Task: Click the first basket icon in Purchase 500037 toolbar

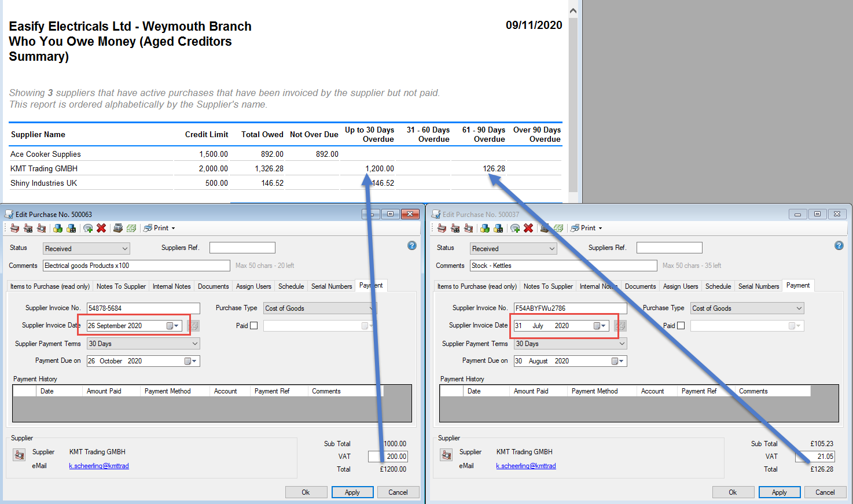Action: (x=442, y=228)
